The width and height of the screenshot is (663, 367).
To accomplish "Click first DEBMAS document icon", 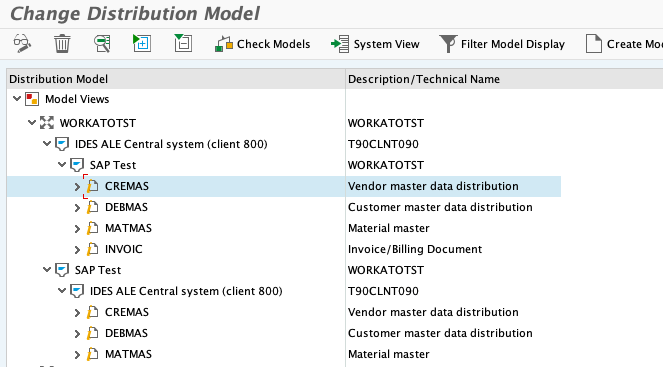I will click(92, 207).
